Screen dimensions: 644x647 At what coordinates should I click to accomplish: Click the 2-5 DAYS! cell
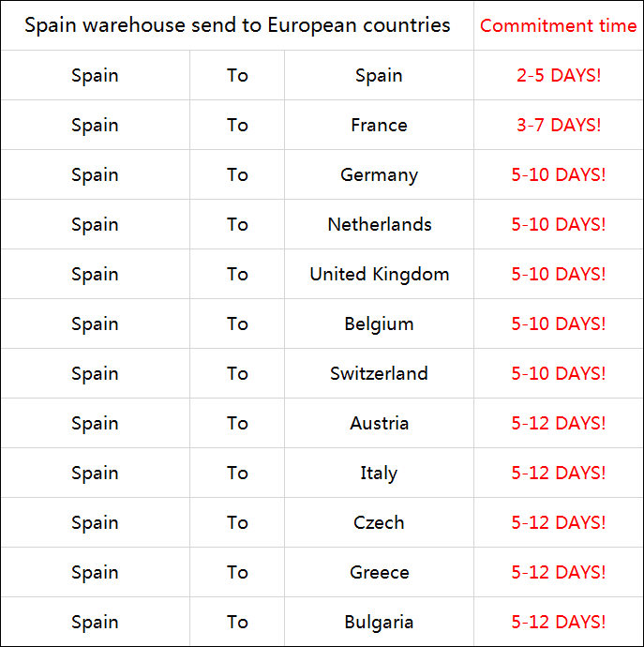pos(559,75)
